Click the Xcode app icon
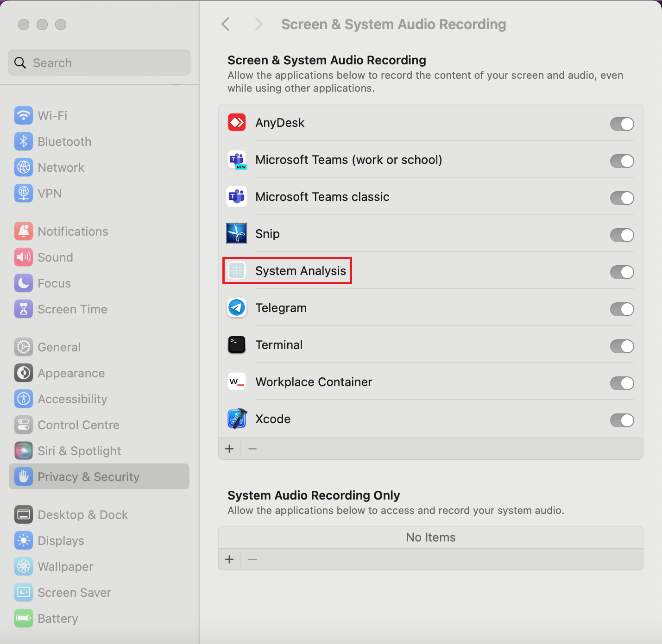This screenshot has height=644, width=662. click(237, 419)
